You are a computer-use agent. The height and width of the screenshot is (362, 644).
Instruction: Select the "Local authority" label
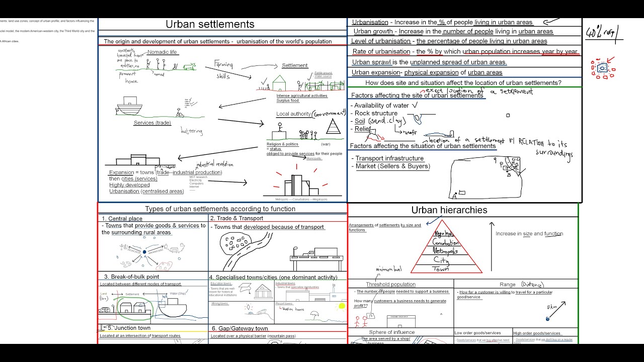pyautogui.click(x=293, y=114)
